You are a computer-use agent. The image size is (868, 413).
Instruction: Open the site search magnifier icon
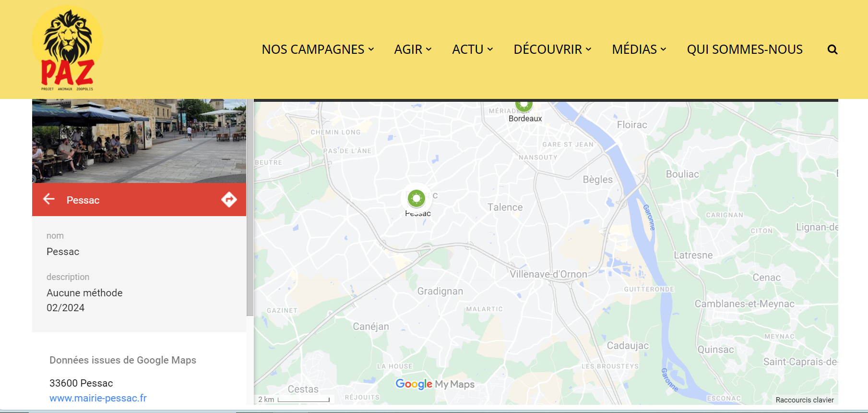(832, 49)
